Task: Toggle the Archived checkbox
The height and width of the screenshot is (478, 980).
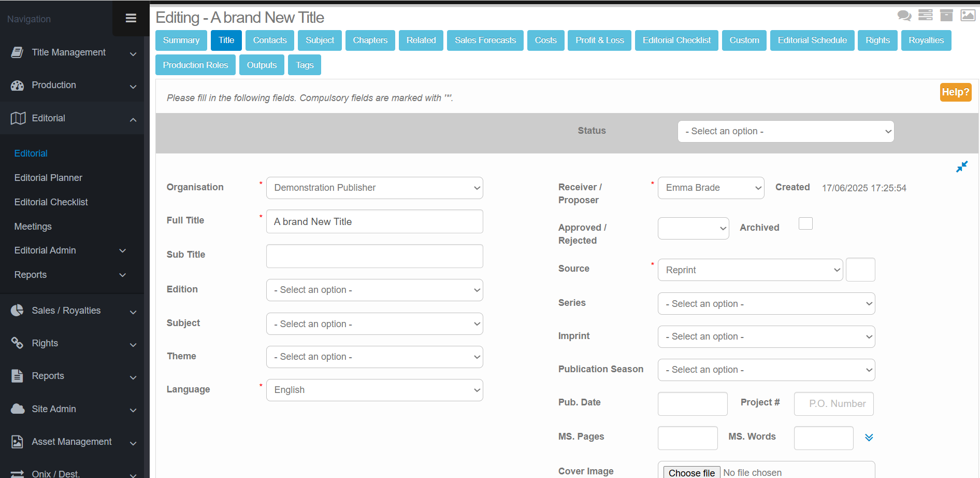Action: click(x=805, y=223)
